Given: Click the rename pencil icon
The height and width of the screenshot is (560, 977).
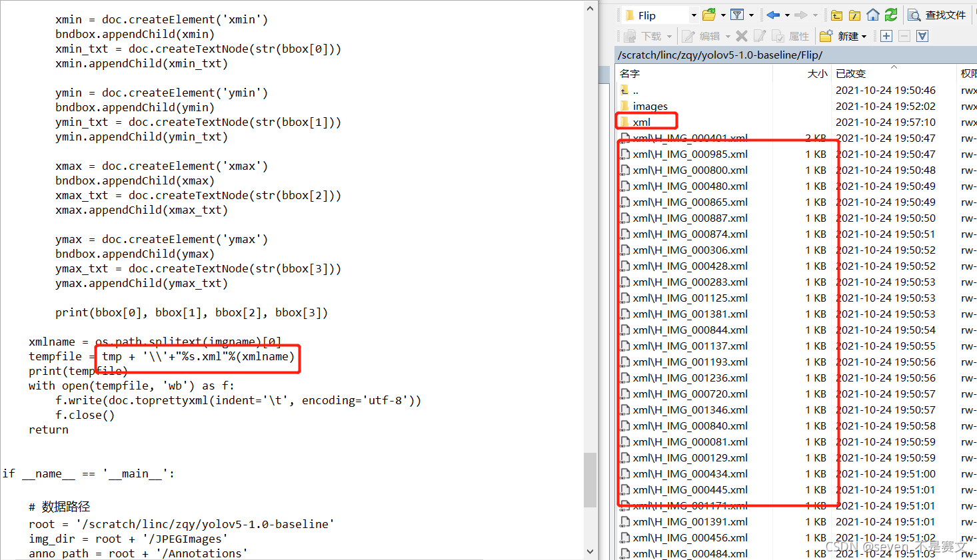Looking at the screenshot, I should coord(760,36).
